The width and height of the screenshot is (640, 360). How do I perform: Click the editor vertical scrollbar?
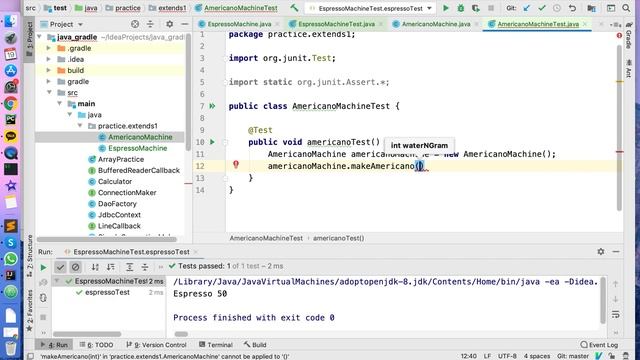[619, 127]
